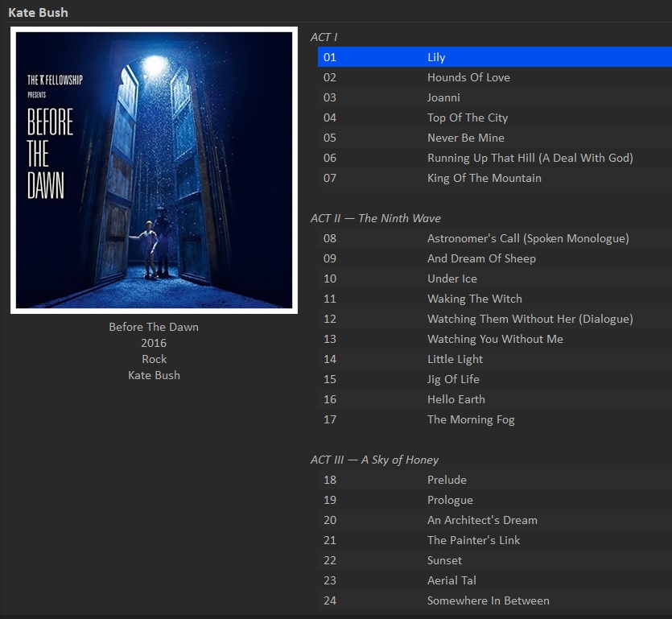The width and height of the screenshot is (672, 619).
Task: Select track 02 Hounds Of Love
Action: pos(495,77)
